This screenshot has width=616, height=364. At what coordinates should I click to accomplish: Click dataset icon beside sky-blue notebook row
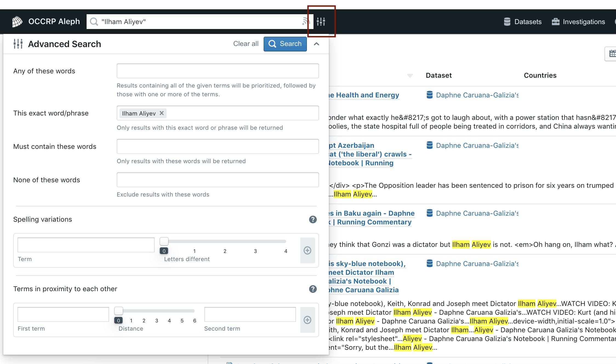point(429,264)
